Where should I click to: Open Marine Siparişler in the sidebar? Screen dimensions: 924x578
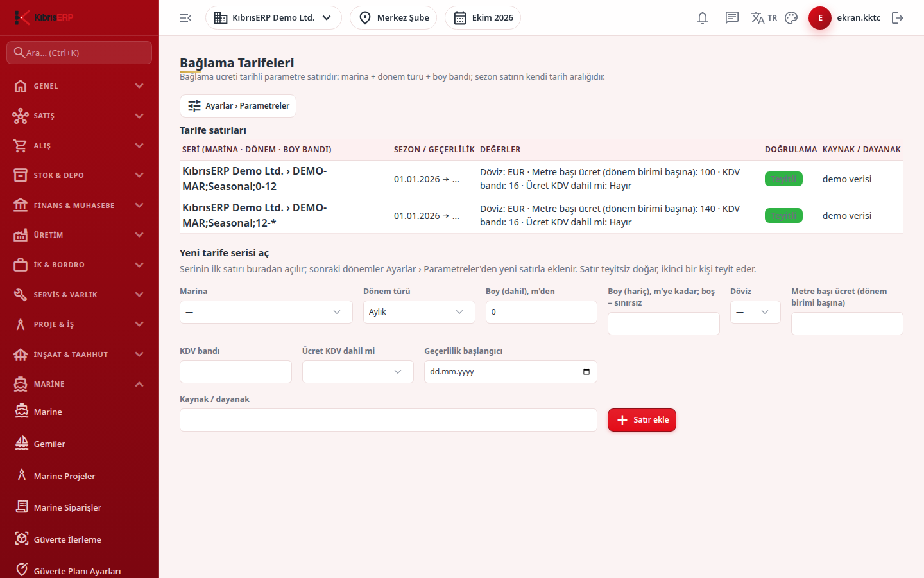click(x=80, y=507)
